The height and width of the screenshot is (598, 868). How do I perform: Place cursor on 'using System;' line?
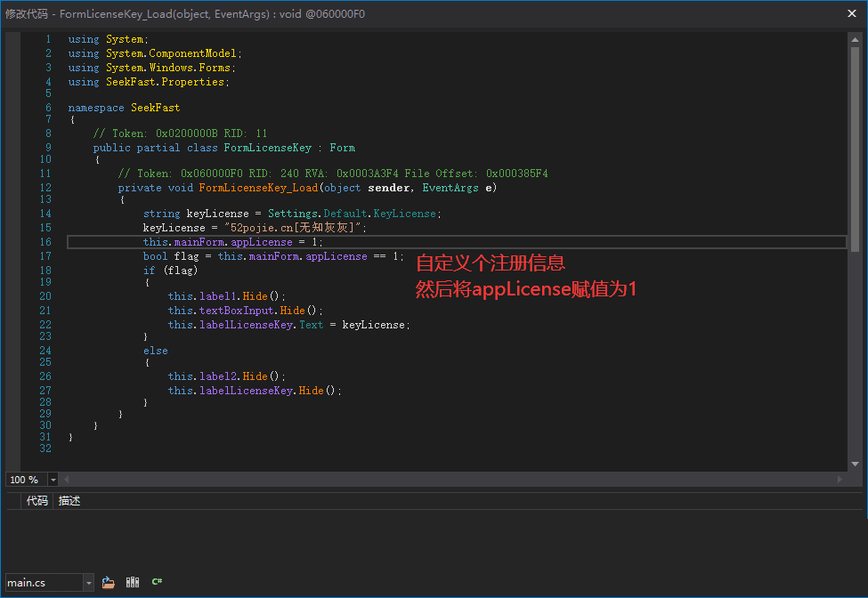pos(108,39)
